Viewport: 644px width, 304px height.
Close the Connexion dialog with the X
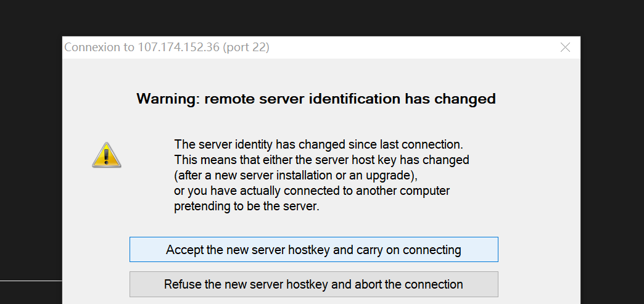click(565, 47)
